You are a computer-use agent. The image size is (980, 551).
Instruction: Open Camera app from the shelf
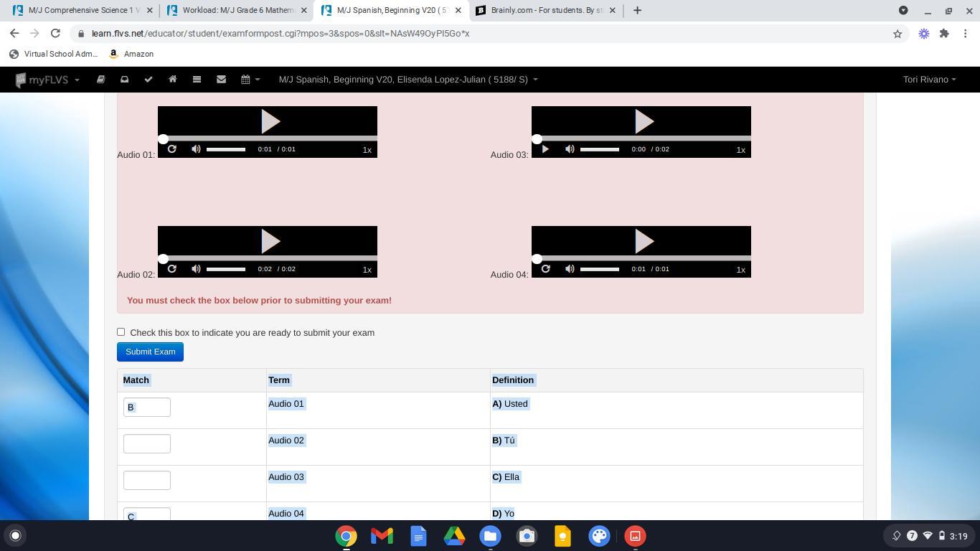coord(527,536)
